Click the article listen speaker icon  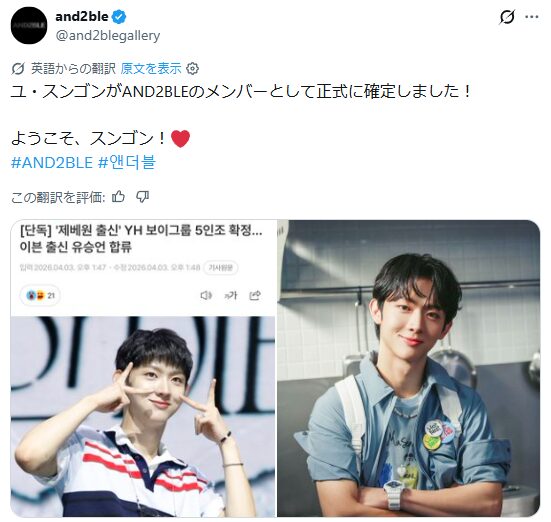[206, 295]
